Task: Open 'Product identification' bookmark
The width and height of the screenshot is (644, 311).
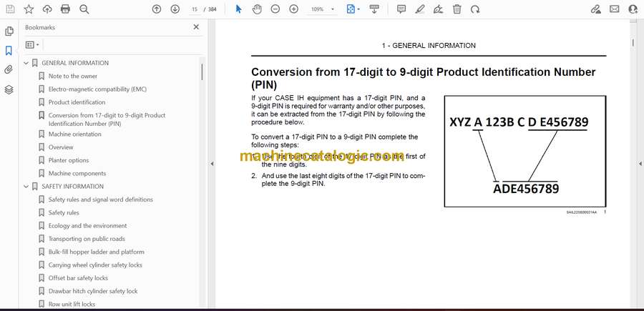Action: pos(77,102)
